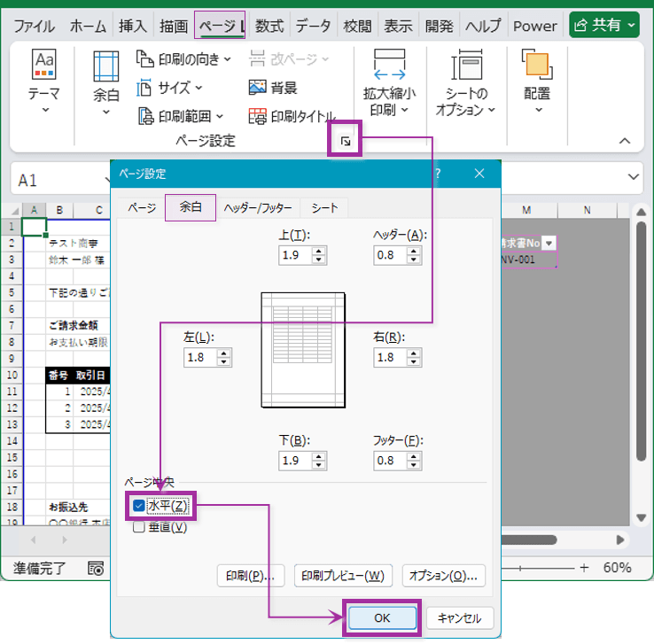Click vertical scrollbar up arrow

click(641, 212)
